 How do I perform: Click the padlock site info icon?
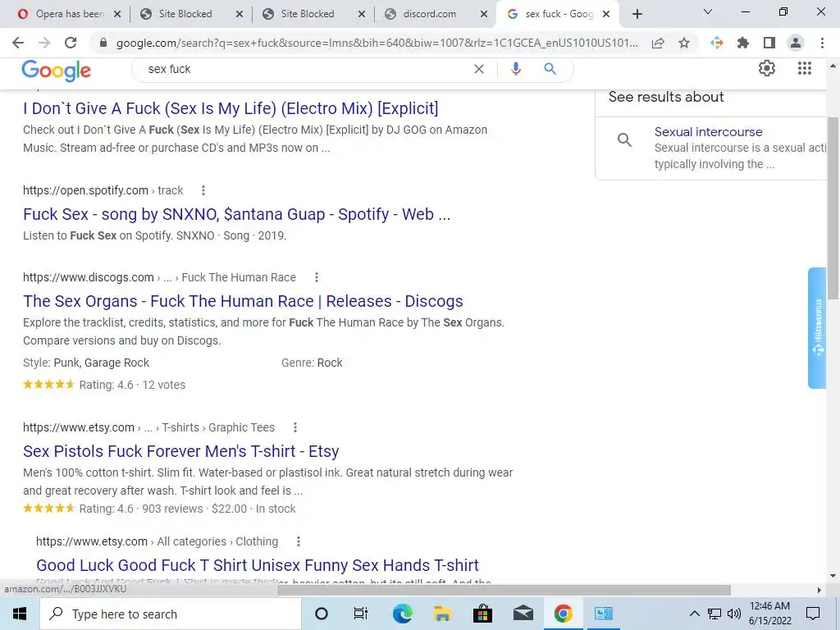click(x=103, y=43)
